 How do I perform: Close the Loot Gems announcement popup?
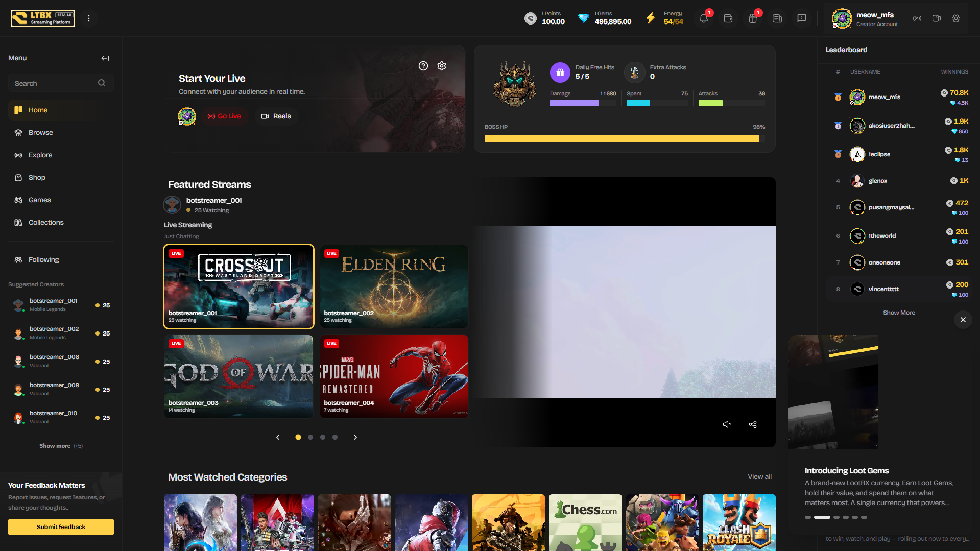point(963,320)
